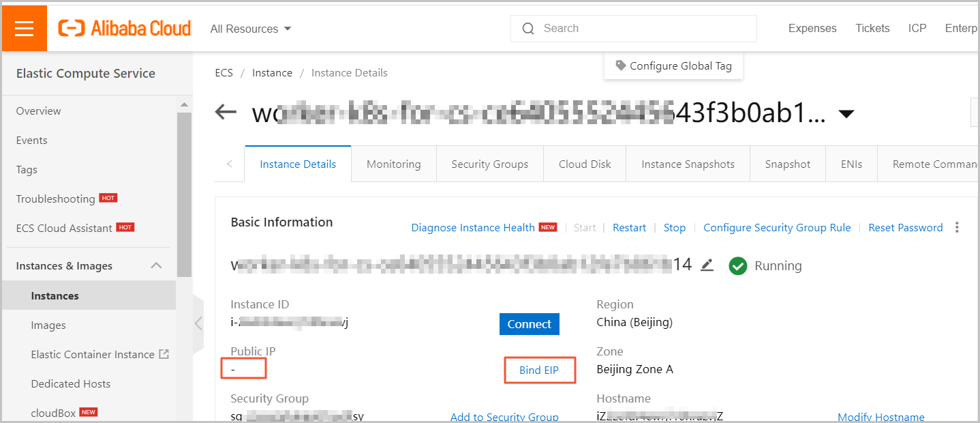The image size is (980, 423).
Task: Click the Modify Hostname link
Action: pos(881,417)
